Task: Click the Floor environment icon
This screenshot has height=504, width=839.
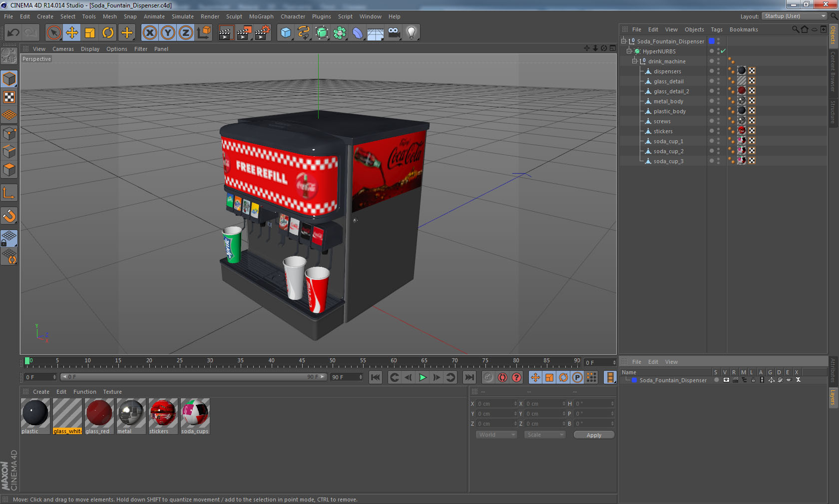Action: click(376, 33)
